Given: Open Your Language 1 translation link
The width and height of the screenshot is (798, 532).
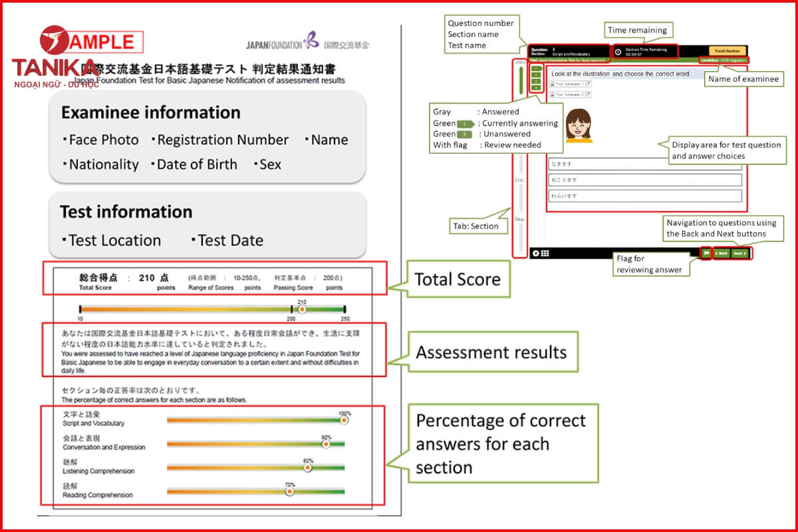Looking at the screenshot, I should tap(570, 84).
